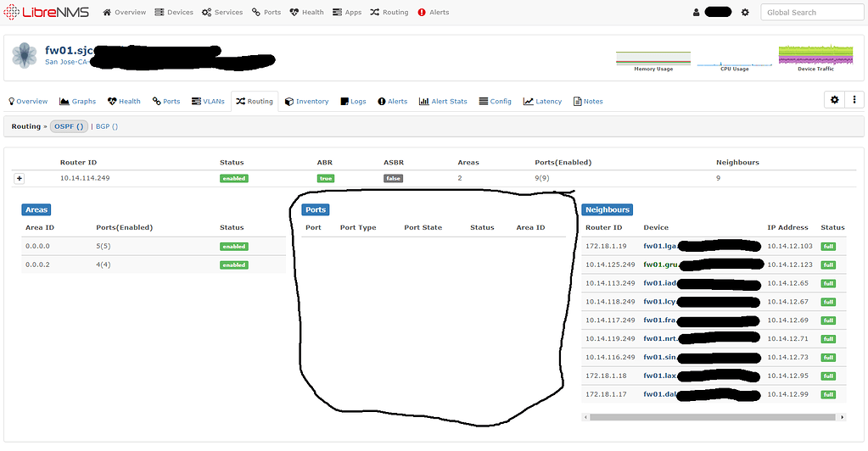
Task: Focus the Global Search field
Action: pos(812,12)
